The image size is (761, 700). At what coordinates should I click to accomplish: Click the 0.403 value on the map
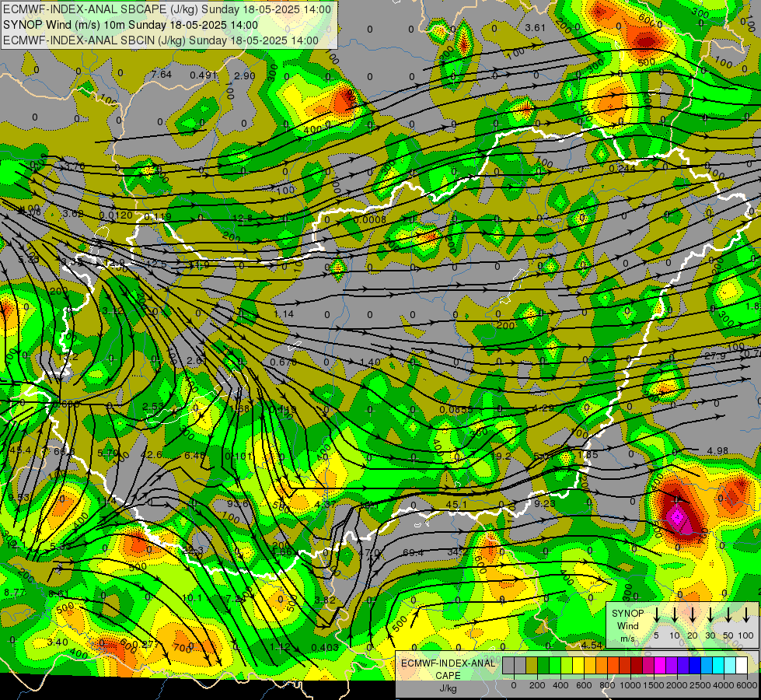point(325,647)
